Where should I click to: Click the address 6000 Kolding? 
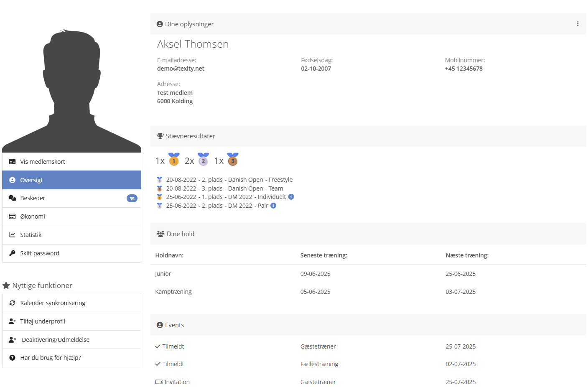175,101
